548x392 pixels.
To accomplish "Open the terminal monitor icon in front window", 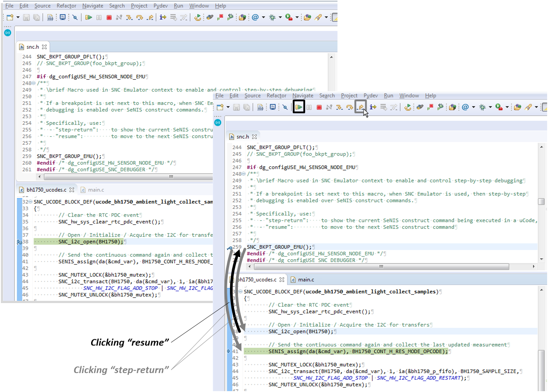I will point(272,107).
